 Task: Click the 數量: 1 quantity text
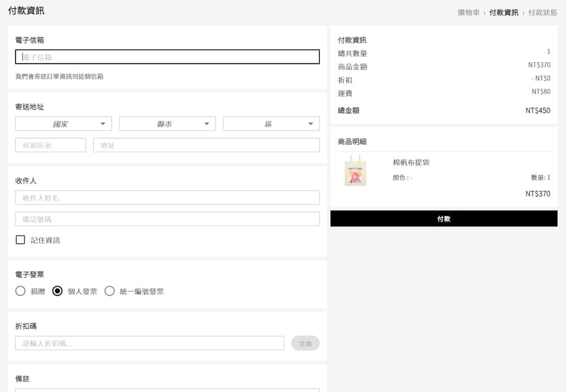point(540,177)
